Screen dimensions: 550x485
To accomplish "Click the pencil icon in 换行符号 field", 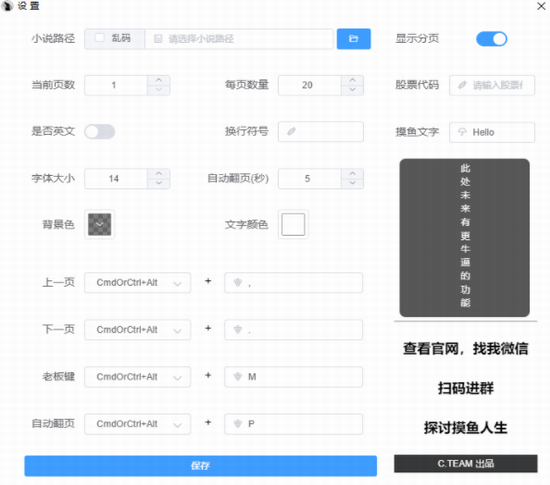I will pyautogui.click(x=291, y=132).
